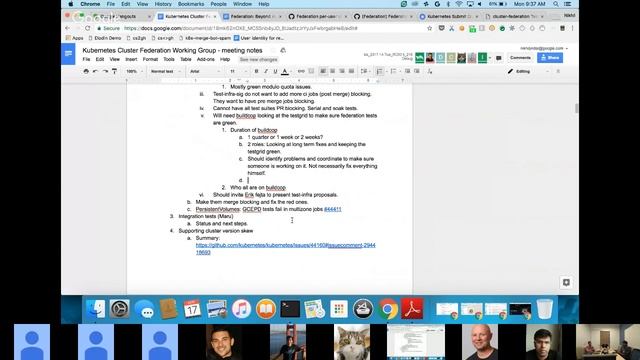The height and width of the screenshot is (360, 640).
Task: Open the github.com kubernetes issues link
Action: point(285,249)
